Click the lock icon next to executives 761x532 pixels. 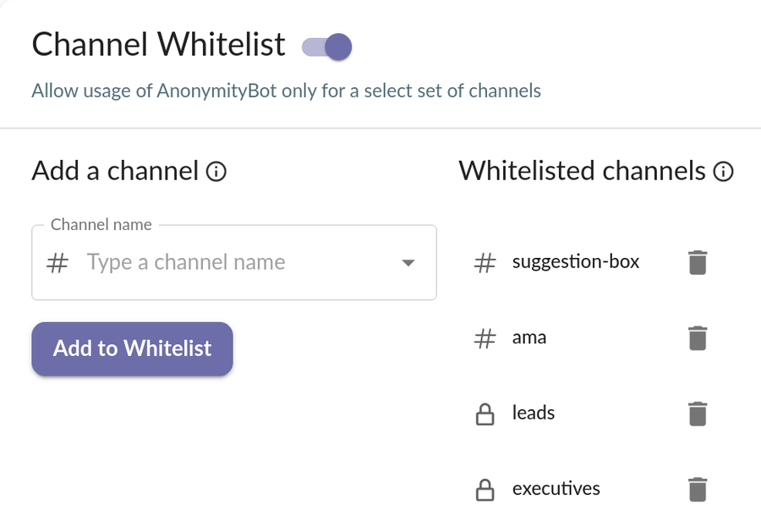click(485, 489)
